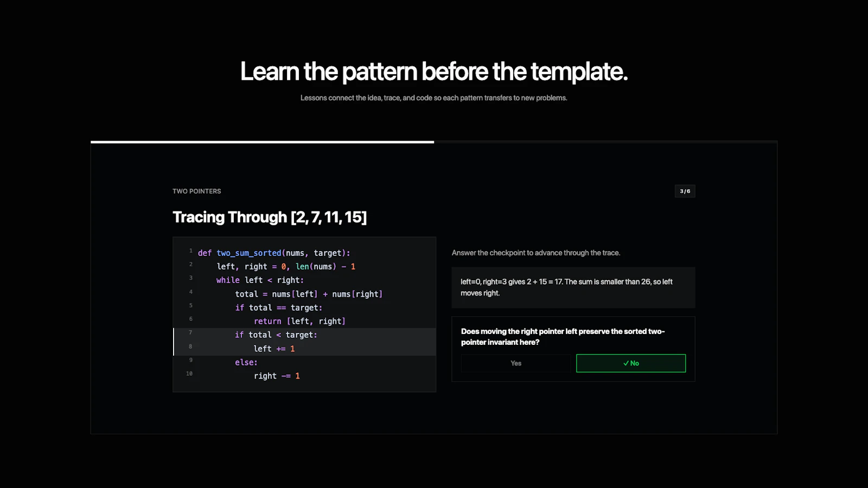Click the "Learn the pattern before the template." headline
868x488 pixels.
434,72
